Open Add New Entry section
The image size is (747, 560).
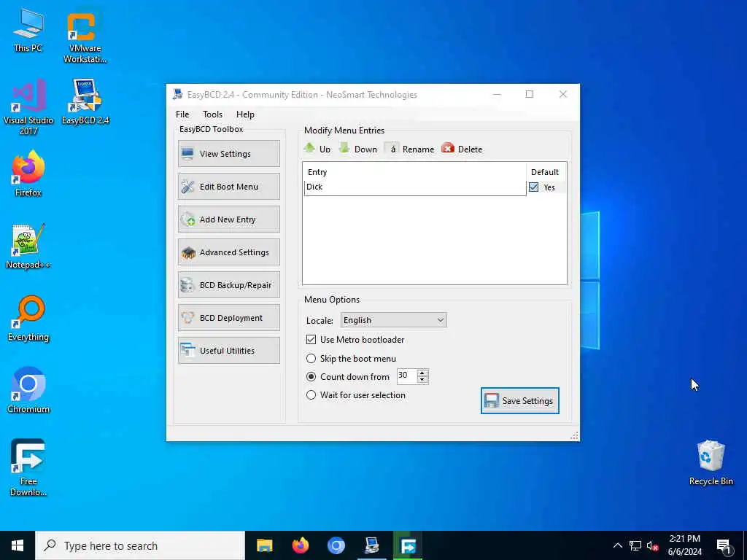coord(228,219)
